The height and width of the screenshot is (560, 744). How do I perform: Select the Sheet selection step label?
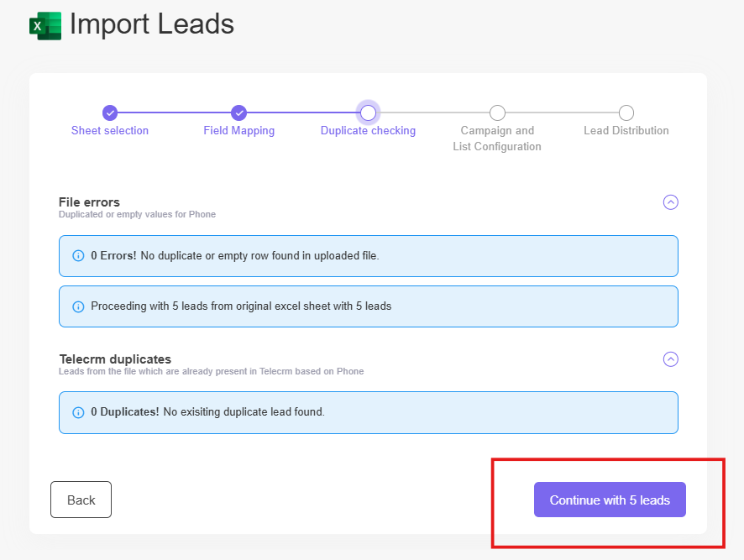110,131
